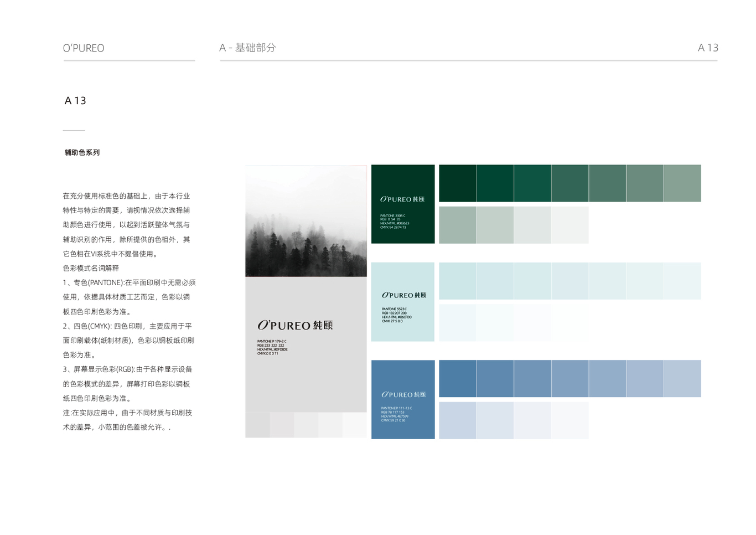Click 'CMYK 27 5 8 0' value
756x535 pixels.
pos(392,321)
